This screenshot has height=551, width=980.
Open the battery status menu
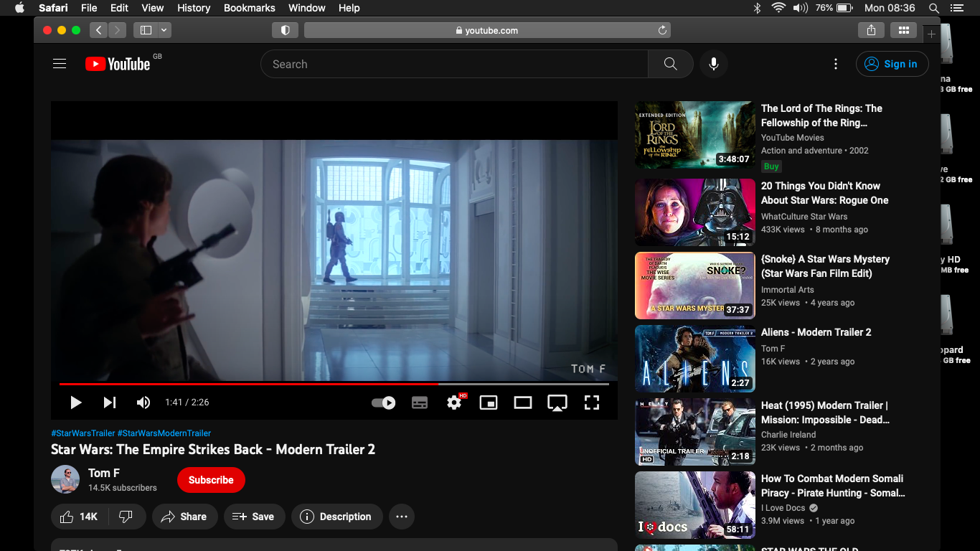[834, 8]
